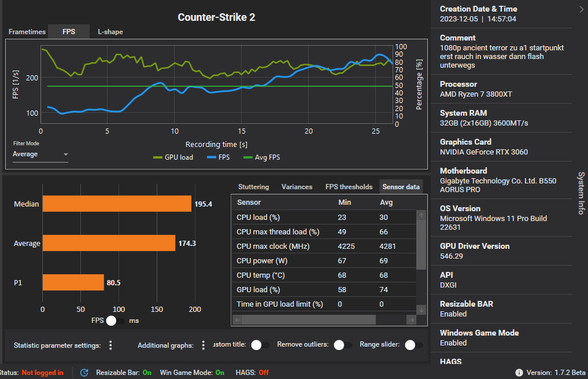Click sensor table scroll-left arrow
This screenshot has width=588, height=379.
(238, 320)
